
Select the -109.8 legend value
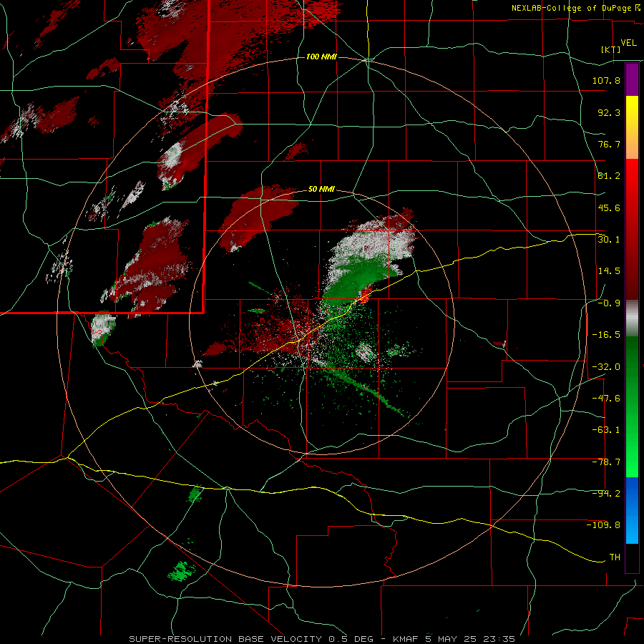pos(603,525)
